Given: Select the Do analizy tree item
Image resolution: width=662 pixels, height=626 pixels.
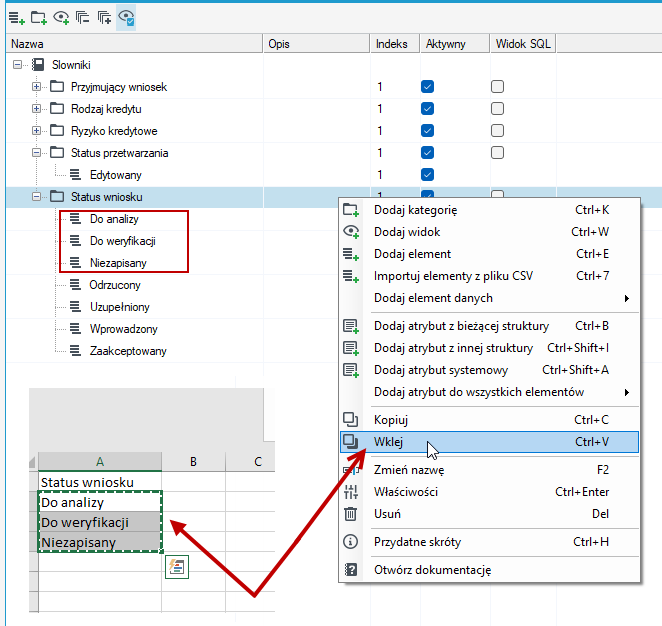Looking at the screenshot, I should [114, 219].
